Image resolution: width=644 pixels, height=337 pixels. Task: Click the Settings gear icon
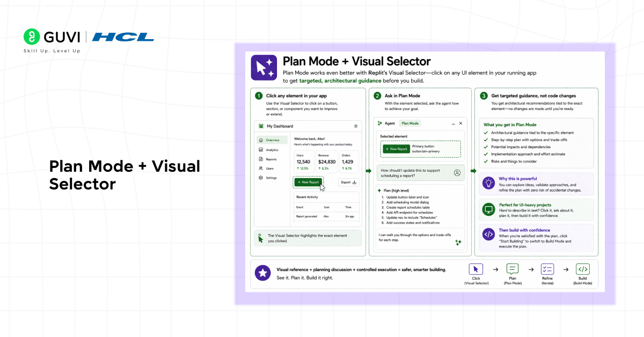tap(261, 178)
